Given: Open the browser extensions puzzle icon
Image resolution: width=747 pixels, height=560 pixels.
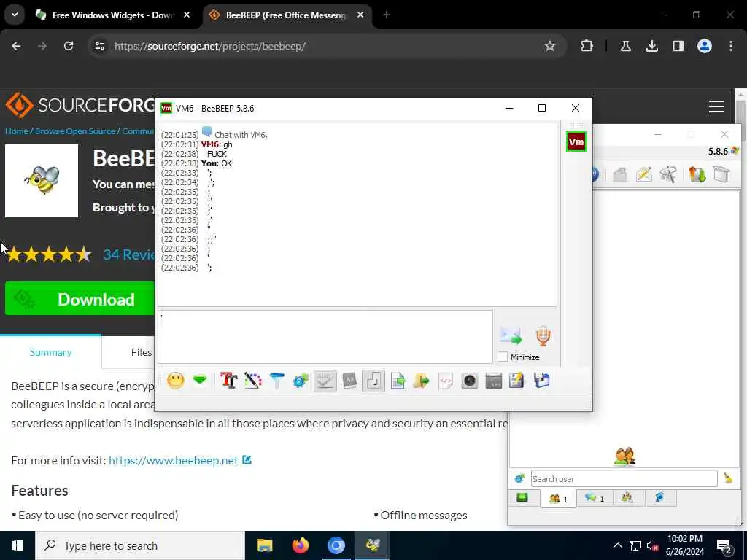Looking at the screenshot, I should pos(587,46).
